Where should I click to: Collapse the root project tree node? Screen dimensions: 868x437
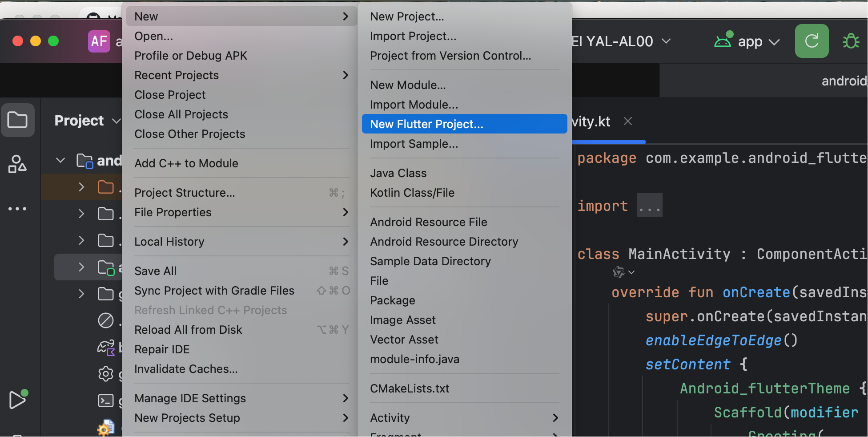(60, 160)
